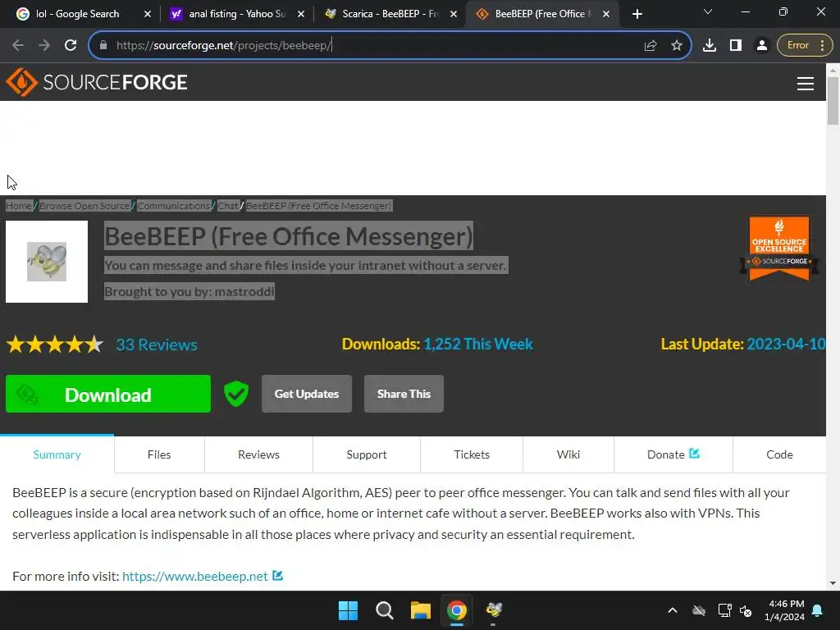Image resolution: width=840 pixels, height=630 pixels.
Task: Open the clock showing 4:46 PM
Action: tap(784, 610)
